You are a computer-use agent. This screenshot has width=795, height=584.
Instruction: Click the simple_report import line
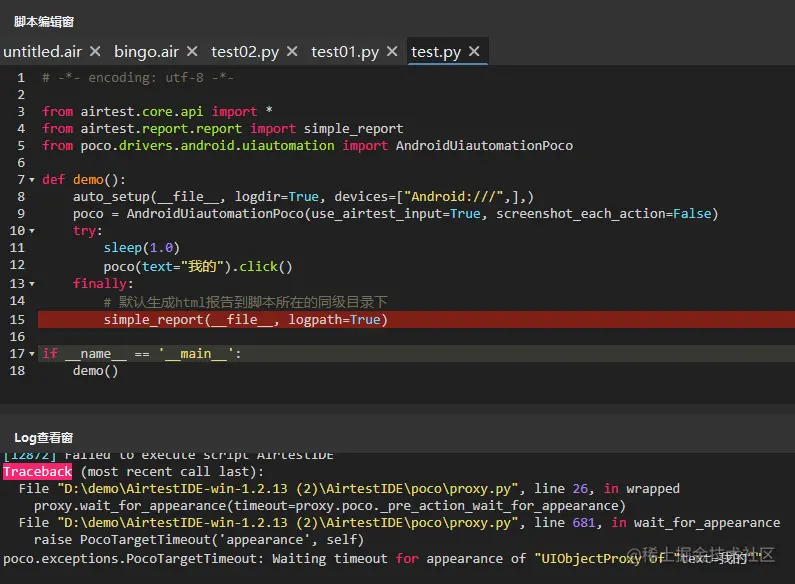(x=223, y=129)
